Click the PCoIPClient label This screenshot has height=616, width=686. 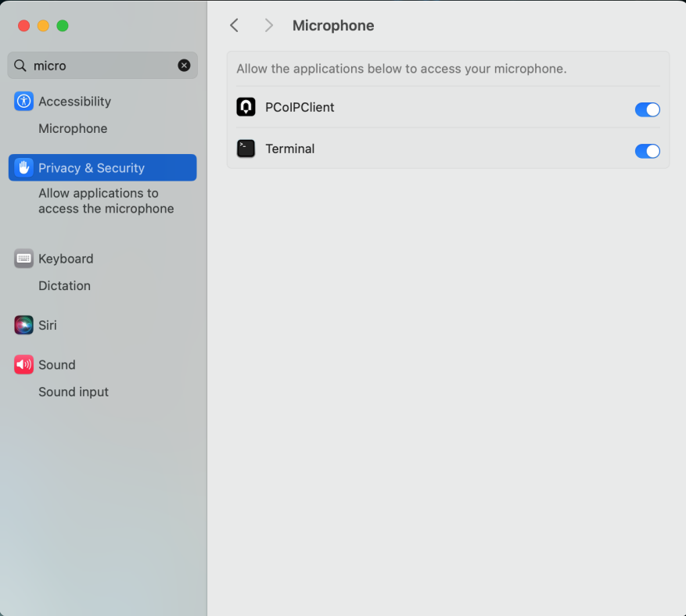tap(300, 107)
